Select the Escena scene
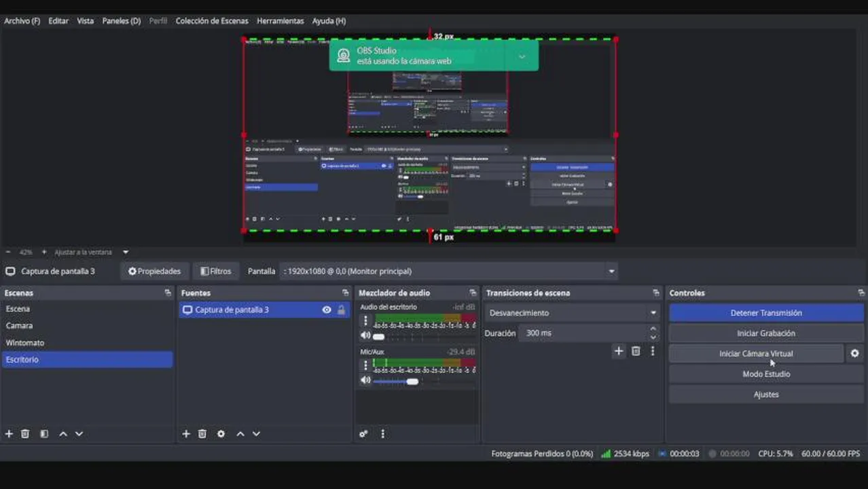Screen dimensions: 868x489 pos(87,309)
